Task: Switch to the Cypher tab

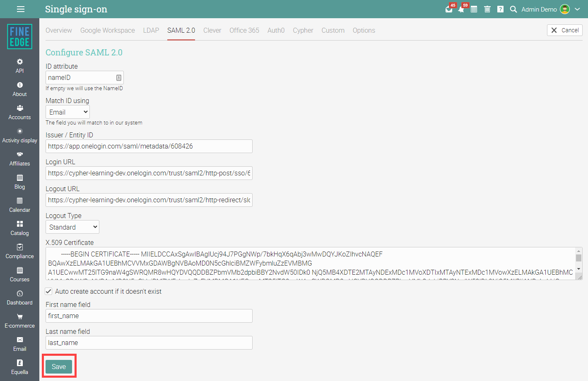Action: pos(303,30)
